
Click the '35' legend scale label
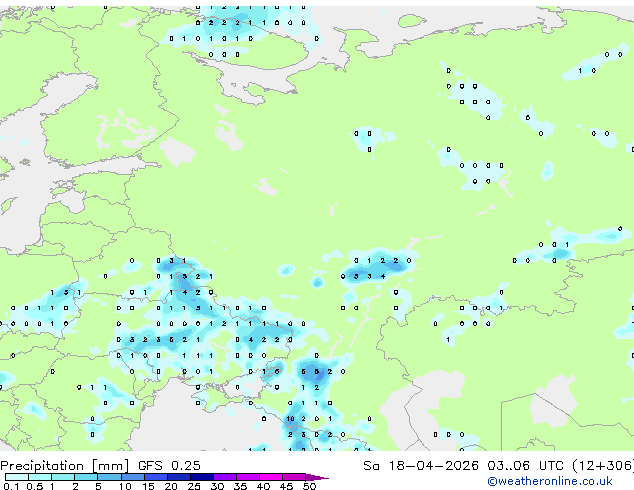[240, 486]
